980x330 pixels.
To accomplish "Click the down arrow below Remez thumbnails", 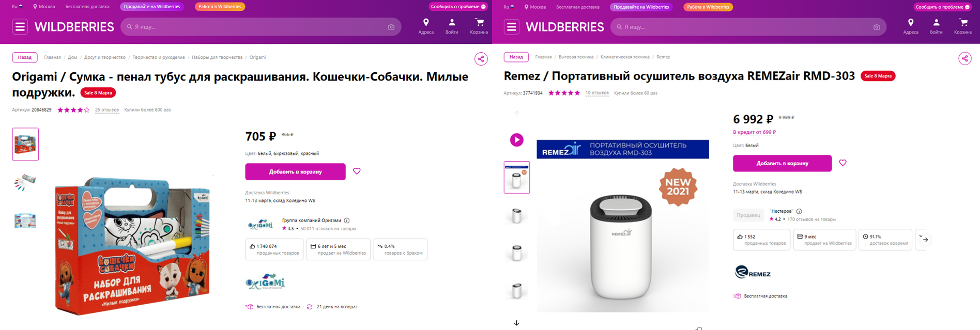I will pyautogui.click(x=515, y=322).
